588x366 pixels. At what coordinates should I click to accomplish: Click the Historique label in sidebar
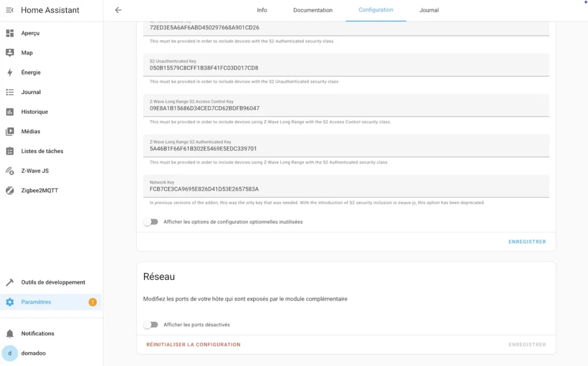click(34, 112)
